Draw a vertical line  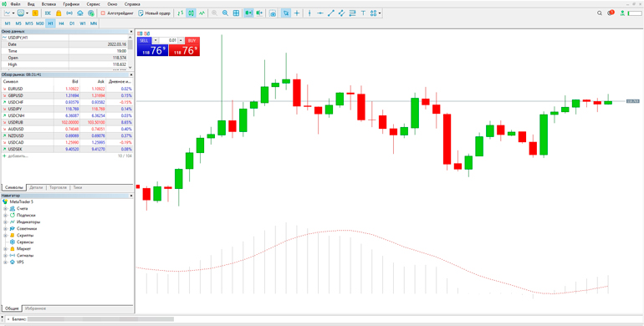click(x=309, y=13)
